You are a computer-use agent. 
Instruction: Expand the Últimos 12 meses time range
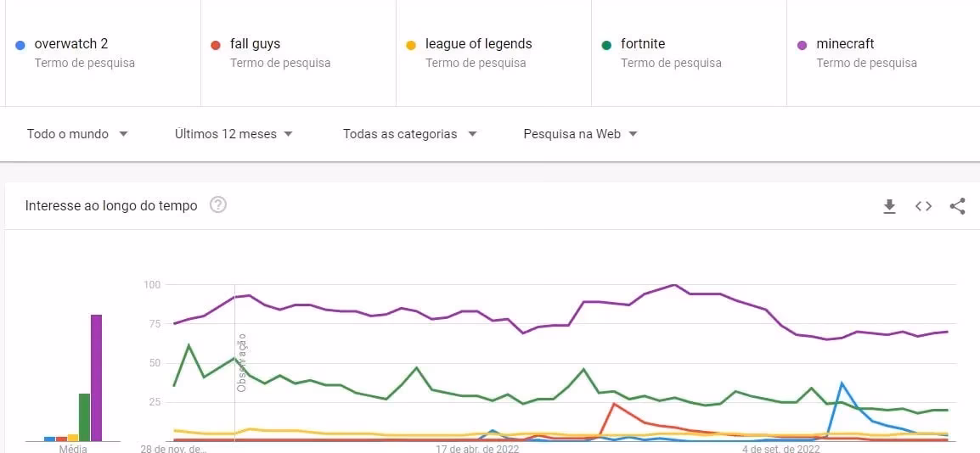coord(234,134)
